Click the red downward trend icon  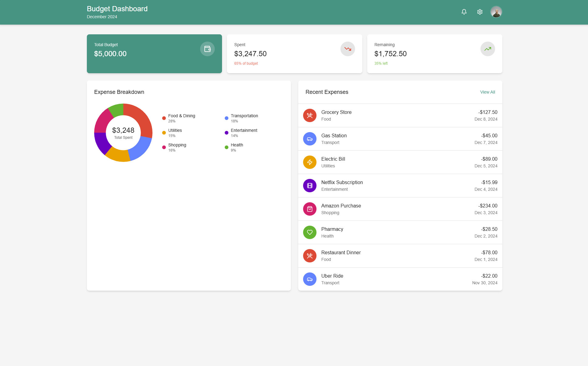(347, 49)
